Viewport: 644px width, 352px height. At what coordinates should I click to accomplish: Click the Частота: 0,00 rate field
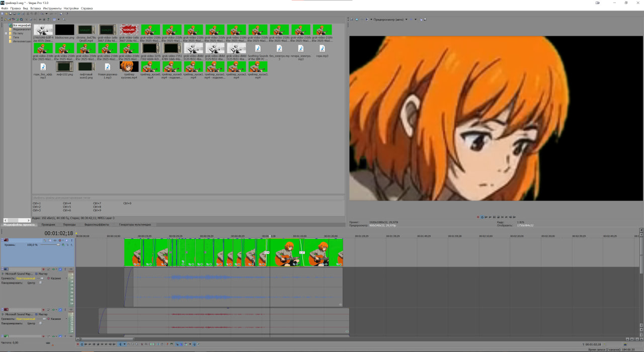pos(9,342)
